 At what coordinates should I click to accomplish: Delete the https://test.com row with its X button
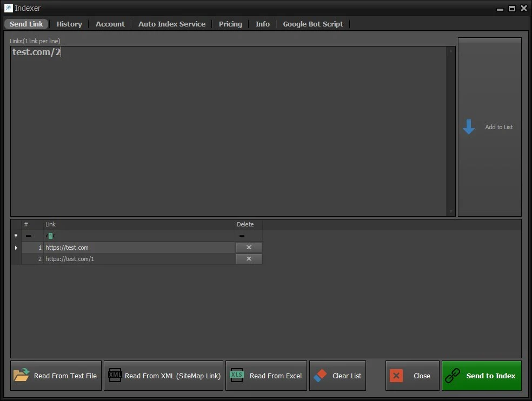pyautogui.click(x=249, y=247)
